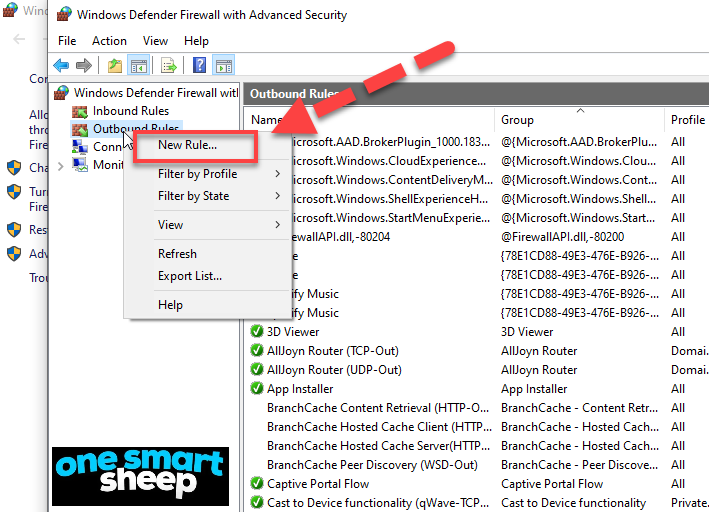The image size is (709, 512).
Task: Click the back arrow in the background window
Action: pyautogui.click(x=19, y=39)
